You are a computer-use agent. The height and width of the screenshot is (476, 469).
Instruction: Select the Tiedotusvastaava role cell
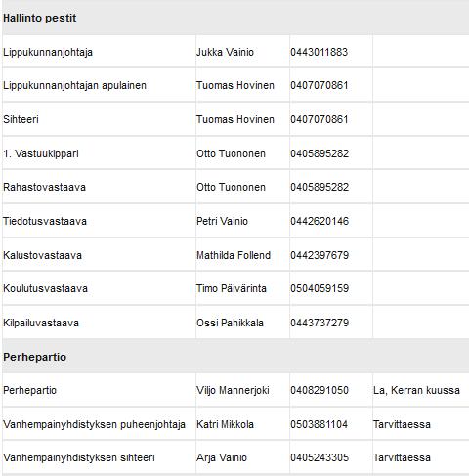pyautogui.click(x=99, y=221)
